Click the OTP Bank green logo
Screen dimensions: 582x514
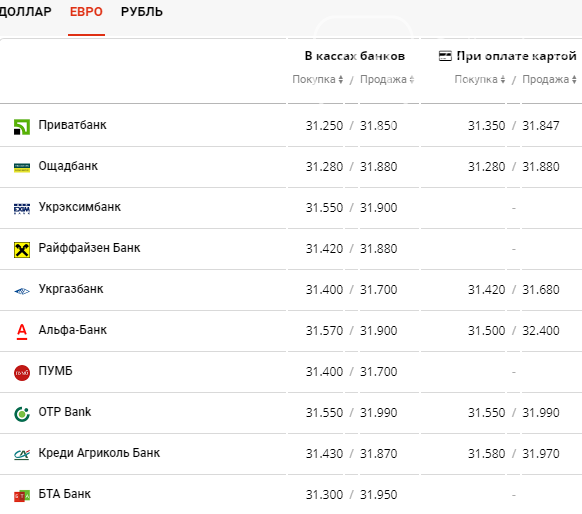[x=22, y=414]
